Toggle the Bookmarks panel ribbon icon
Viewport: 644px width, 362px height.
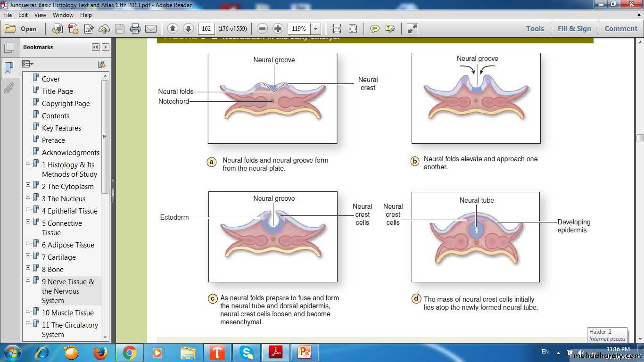coord(9,68)
